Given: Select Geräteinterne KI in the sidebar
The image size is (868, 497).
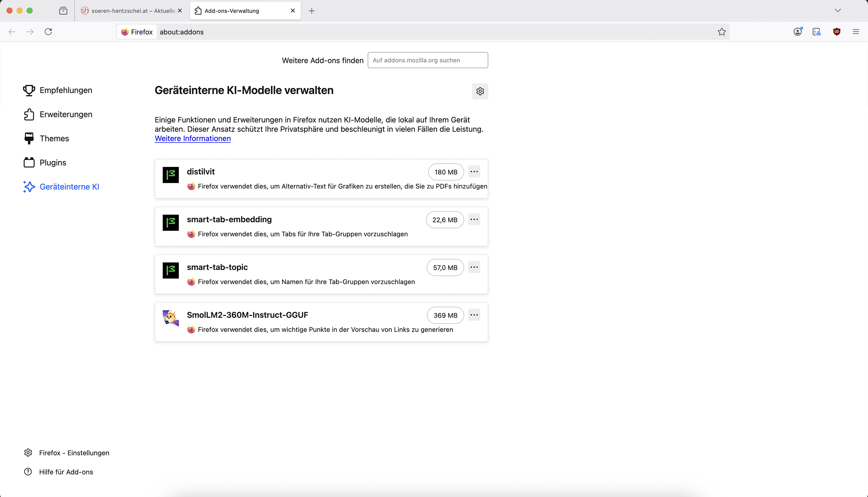Looking at the screenshot, I should point(61,187).
